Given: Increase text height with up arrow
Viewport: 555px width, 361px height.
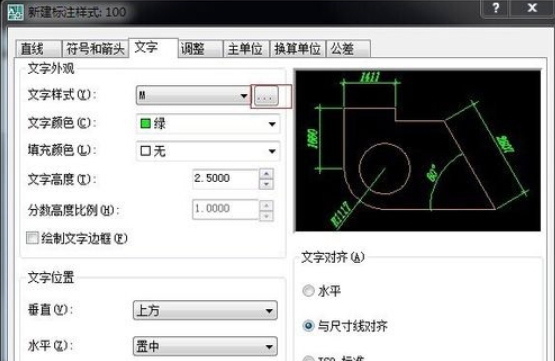Looking at the screenshot, I should 266,174.
